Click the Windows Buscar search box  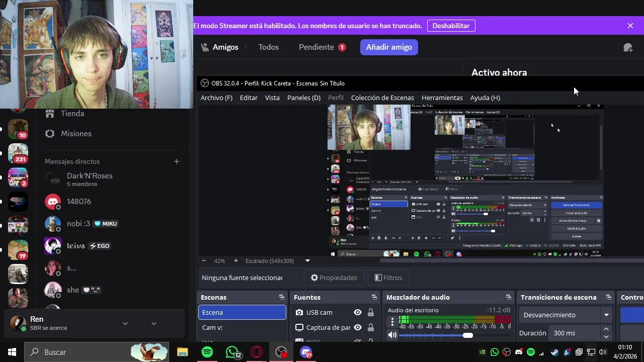(x=97, y=352)
